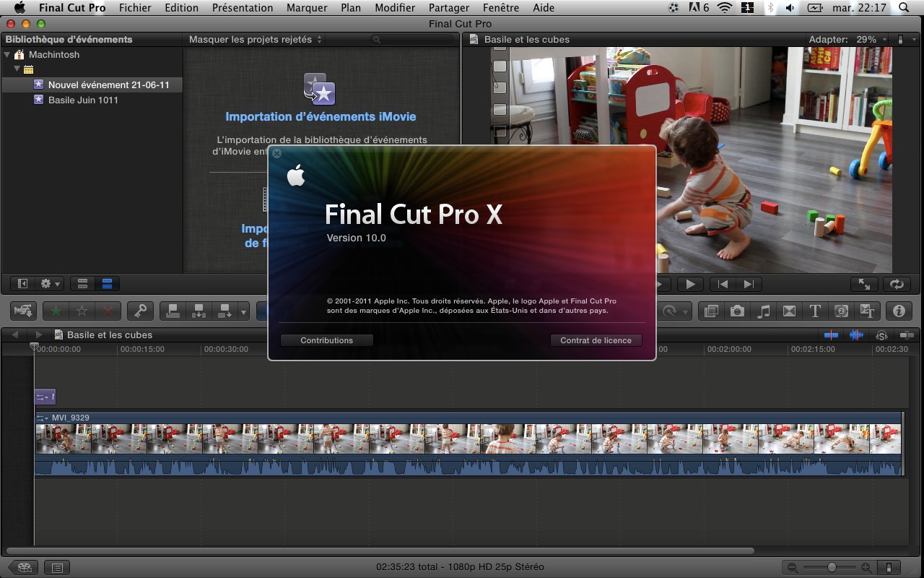
Task: Zoom out timeline with minus magnifier
Action: point(793,568)
